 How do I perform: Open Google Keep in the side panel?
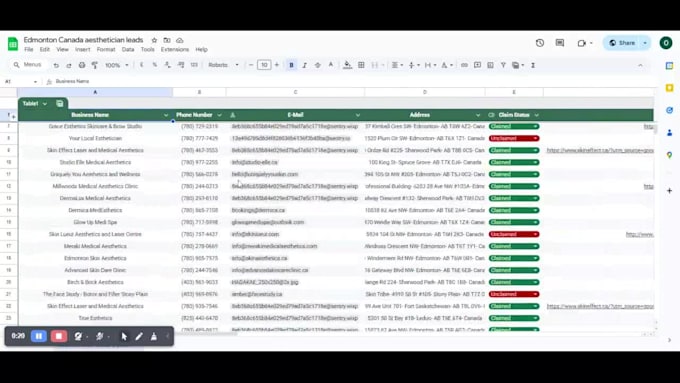pyautogui.click(x=670, y=88)
